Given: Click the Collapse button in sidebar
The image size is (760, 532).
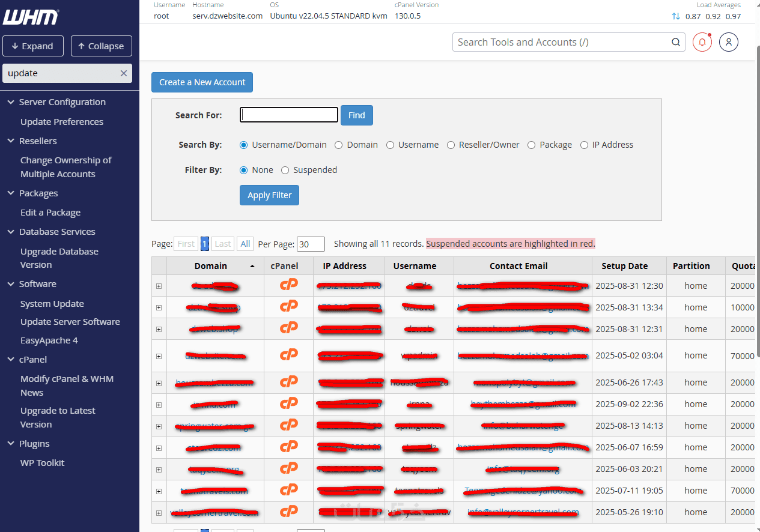Looking at the screenshot, I should pos(102,46).
